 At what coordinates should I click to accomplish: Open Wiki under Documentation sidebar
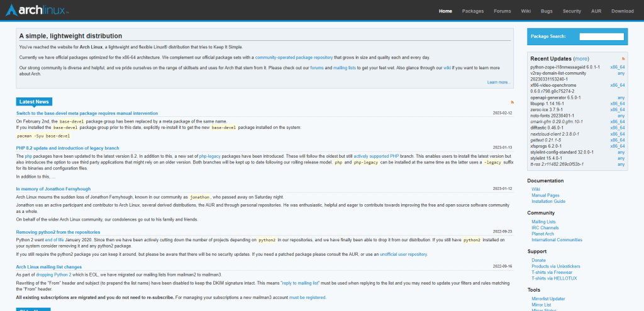[x=536, y=190]
